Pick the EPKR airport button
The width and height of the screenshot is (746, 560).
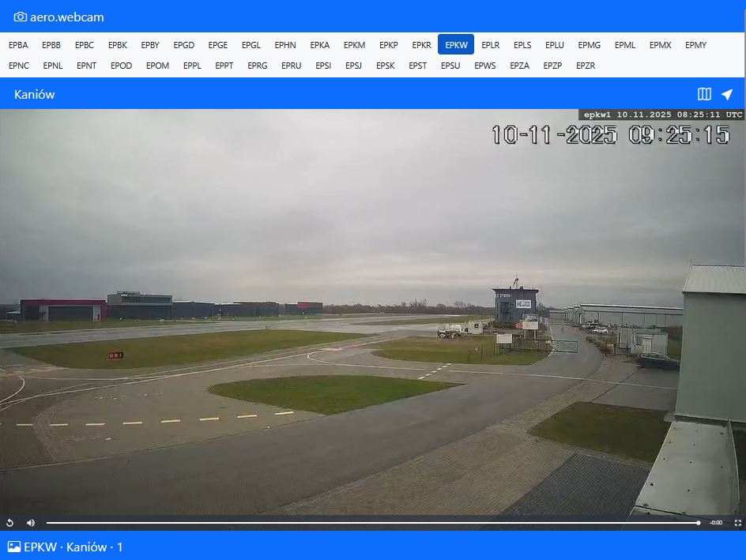(x=421, y=45)
